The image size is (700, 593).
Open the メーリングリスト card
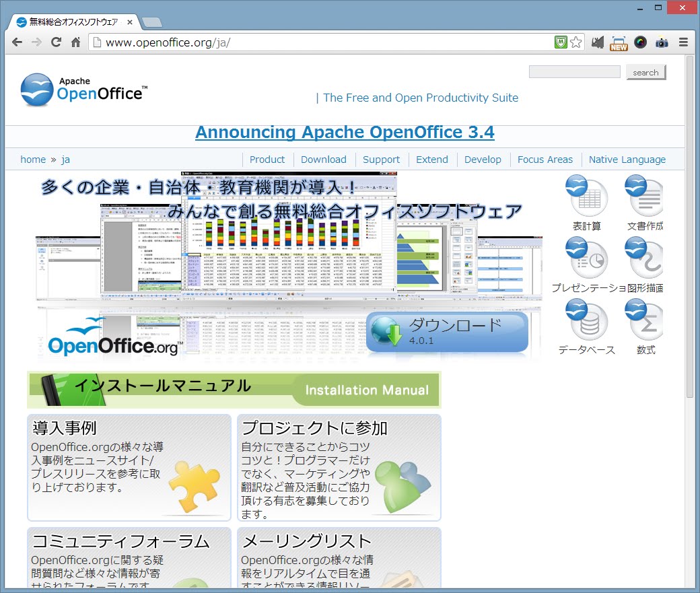pos(339,557)
